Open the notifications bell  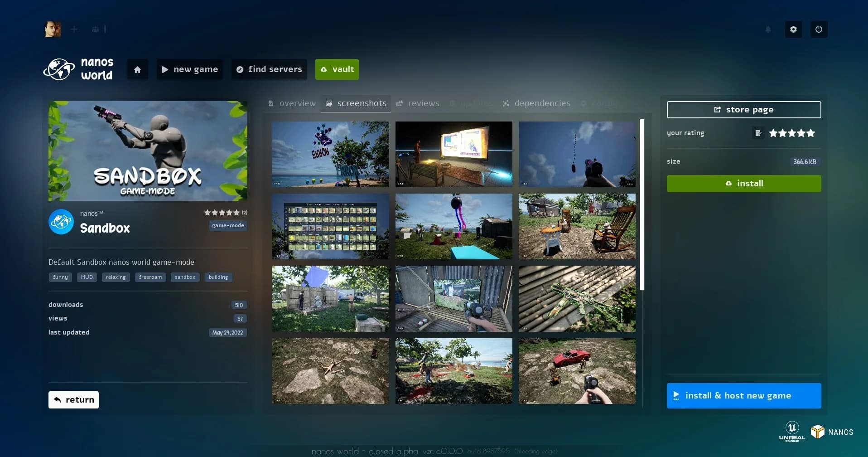pyautogui.click(x=768, y=29)
